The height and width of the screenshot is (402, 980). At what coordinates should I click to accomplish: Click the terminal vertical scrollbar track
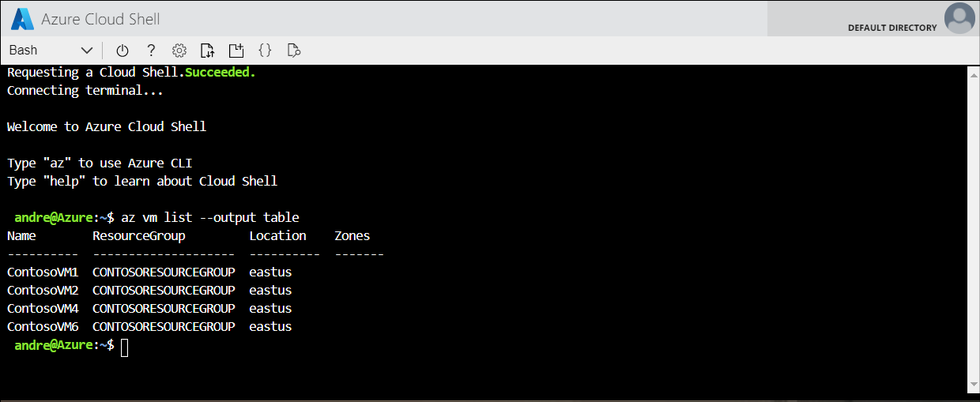pos(974,229)
